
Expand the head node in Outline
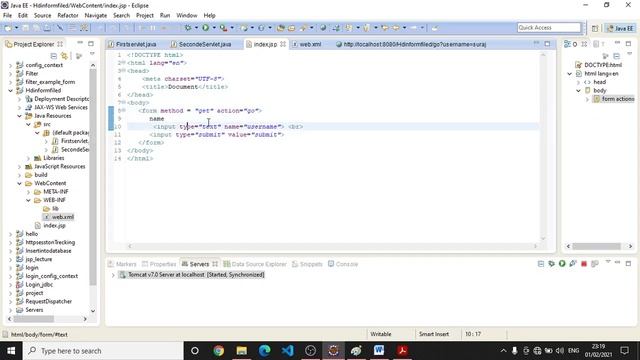(x=578, y=82)
